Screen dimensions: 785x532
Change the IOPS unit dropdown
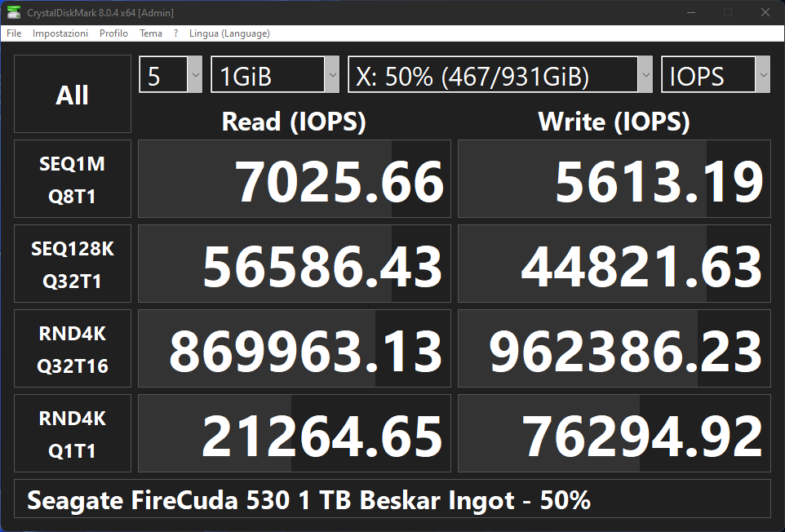click(716, 76)
